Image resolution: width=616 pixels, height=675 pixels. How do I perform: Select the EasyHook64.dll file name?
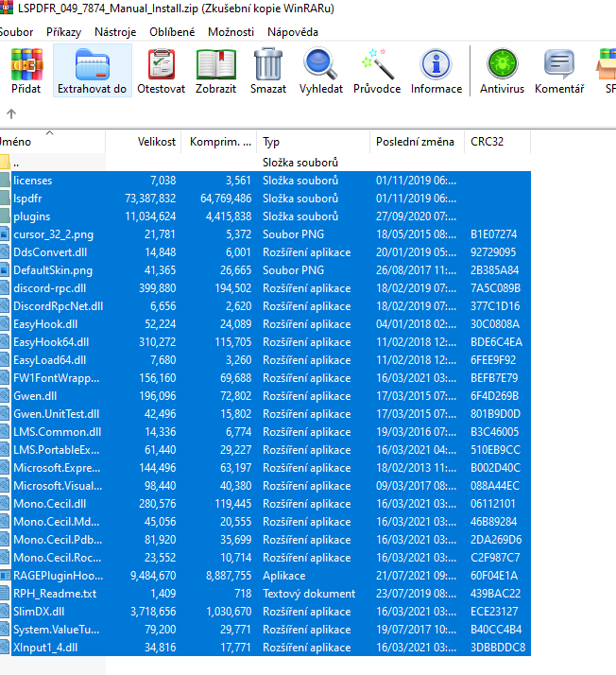[x=51, y=342]
